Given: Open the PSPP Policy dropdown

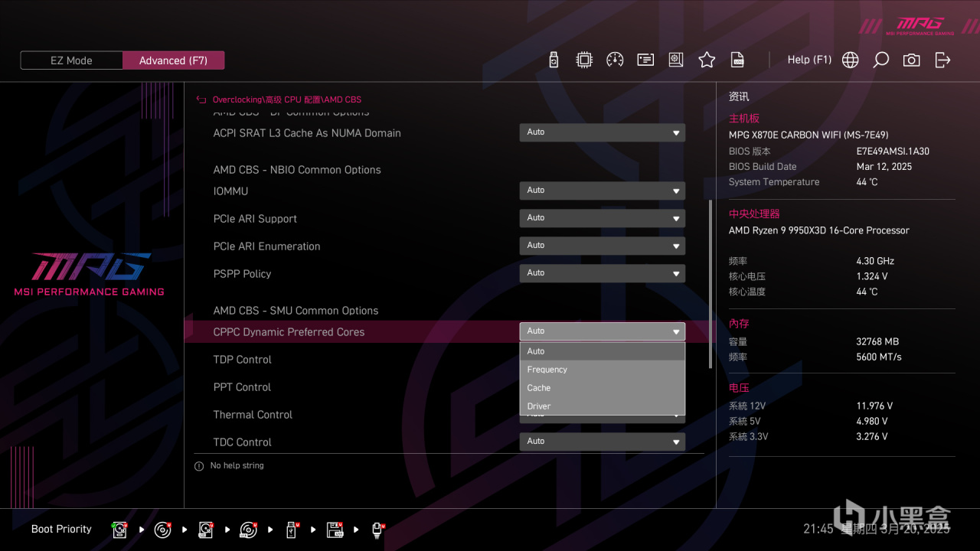Looking at the screenshot, I should pyautogui.click(x=603, y=273).
